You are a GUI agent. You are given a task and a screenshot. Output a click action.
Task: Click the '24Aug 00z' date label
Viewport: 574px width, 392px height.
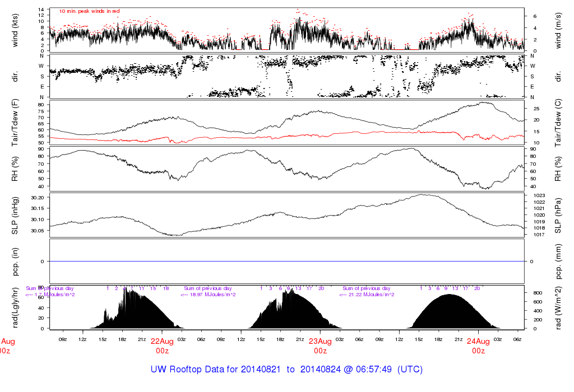tap(479, 346)
